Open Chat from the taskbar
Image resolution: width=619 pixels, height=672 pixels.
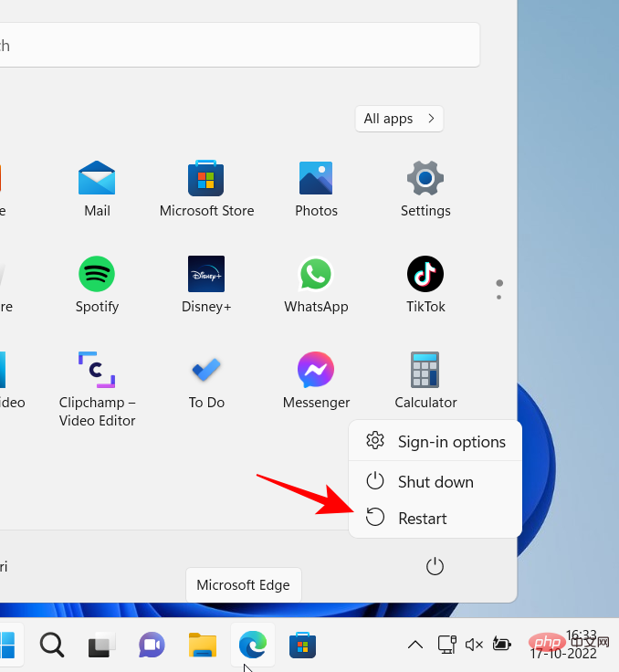(x=152, y=645)
